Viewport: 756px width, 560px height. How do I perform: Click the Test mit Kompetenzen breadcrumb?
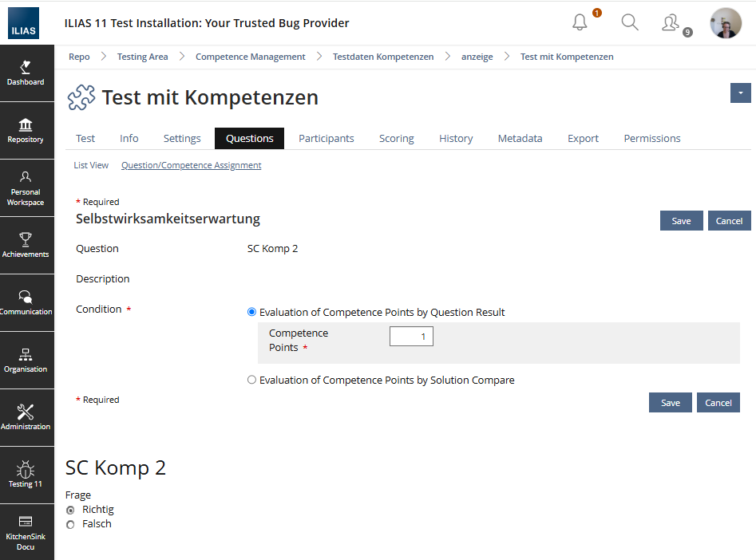tap(567, 57)
